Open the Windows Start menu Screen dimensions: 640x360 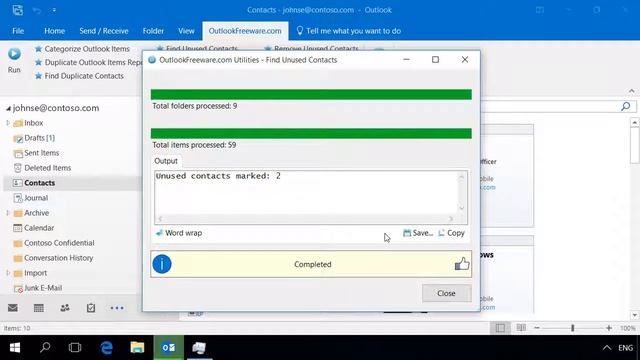[15, 348]
